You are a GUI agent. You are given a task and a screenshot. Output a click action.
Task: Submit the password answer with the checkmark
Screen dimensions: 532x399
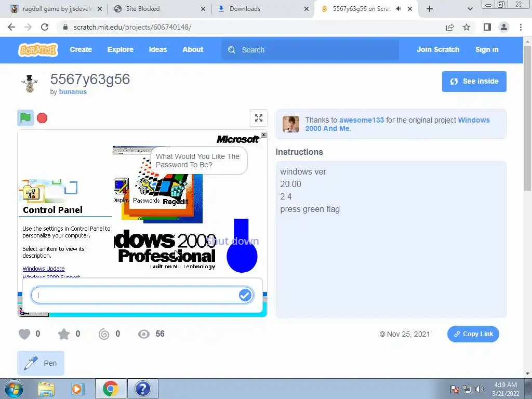[x=245, y=295]
